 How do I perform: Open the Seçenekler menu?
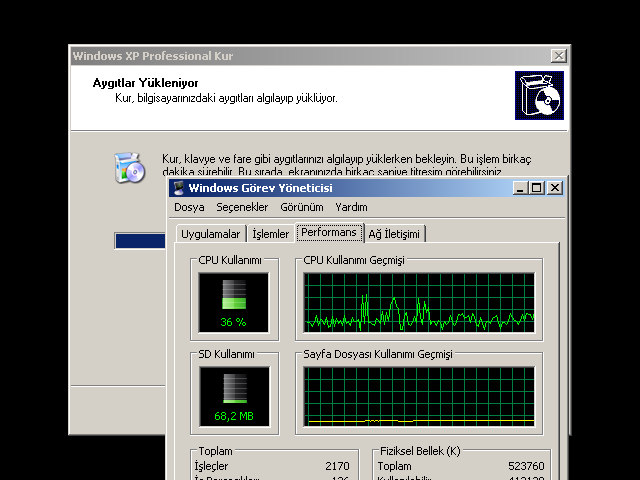(242, 207)
